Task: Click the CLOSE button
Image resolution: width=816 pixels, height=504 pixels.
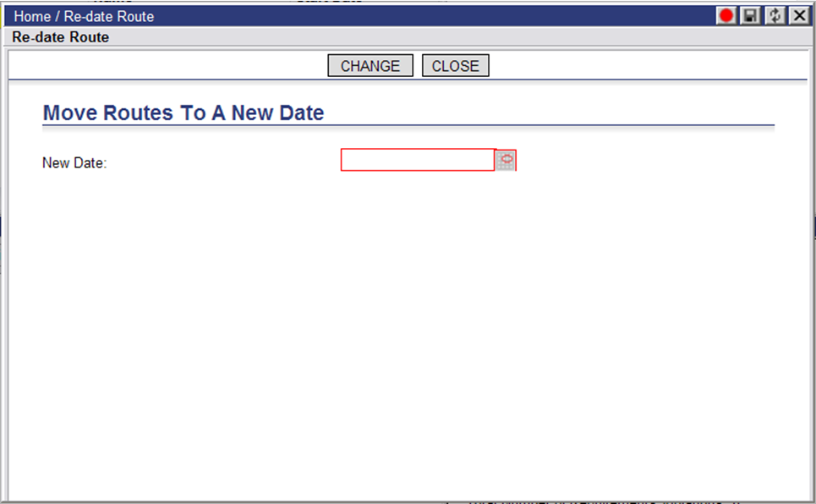Action: (456, 66)
